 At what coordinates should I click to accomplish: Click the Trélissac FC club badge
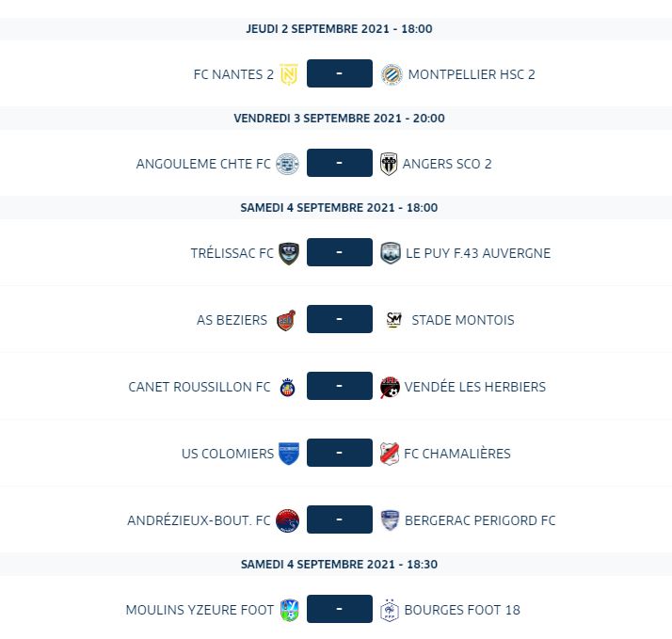(288, 253)
